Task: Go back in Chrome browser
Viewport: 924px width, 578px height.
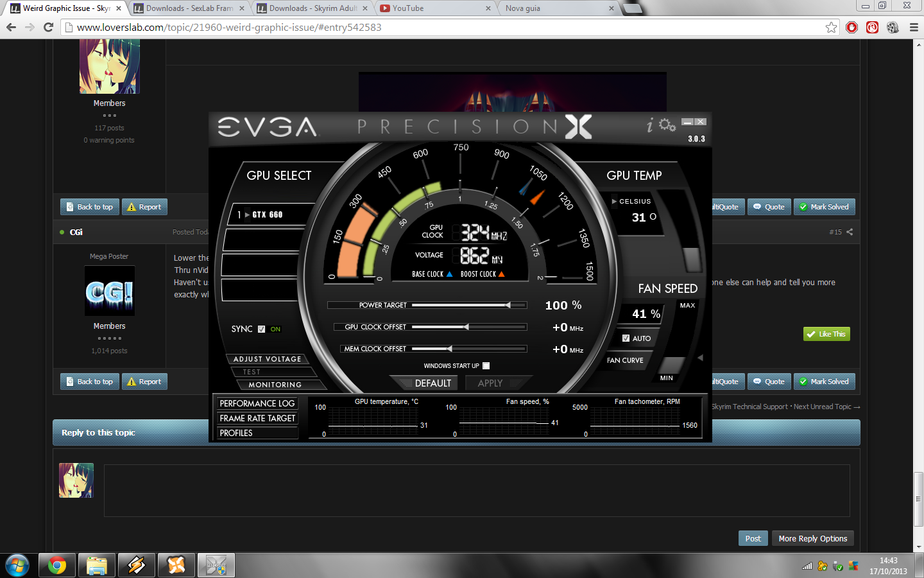Action: pos(11,27)
